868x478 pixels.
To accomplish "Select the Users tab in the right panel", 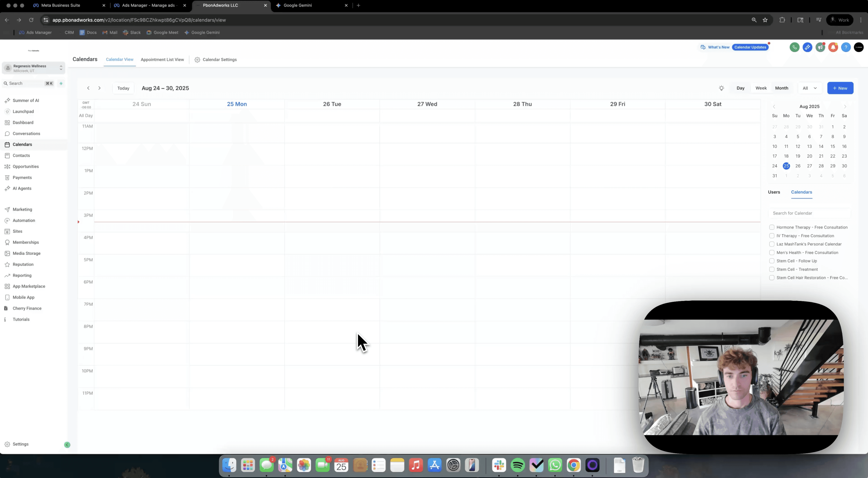I will (x=774, y=192).
